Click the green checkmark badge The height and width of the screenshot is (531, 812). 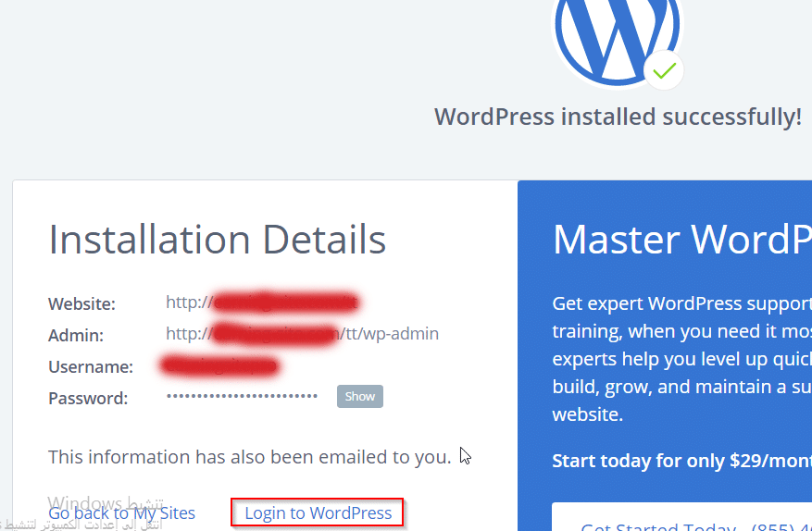[664, 70]
